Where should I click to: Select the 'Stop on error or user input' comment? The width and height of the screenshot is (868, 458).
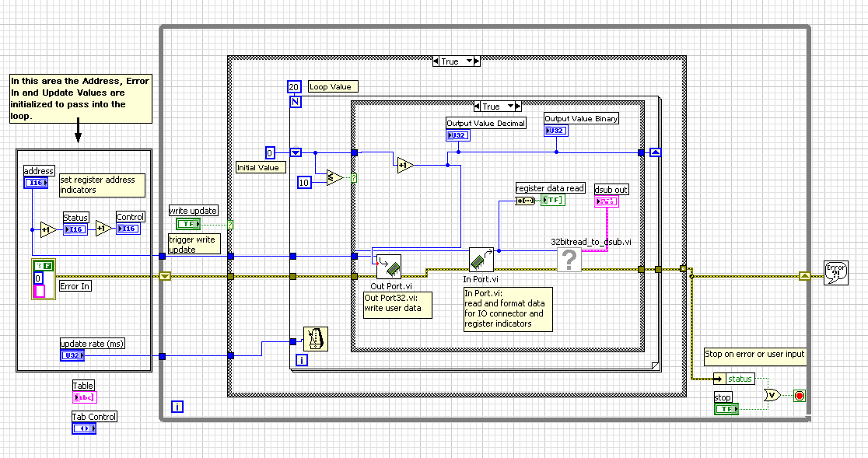pyautogui.click(x=754, y=357)
